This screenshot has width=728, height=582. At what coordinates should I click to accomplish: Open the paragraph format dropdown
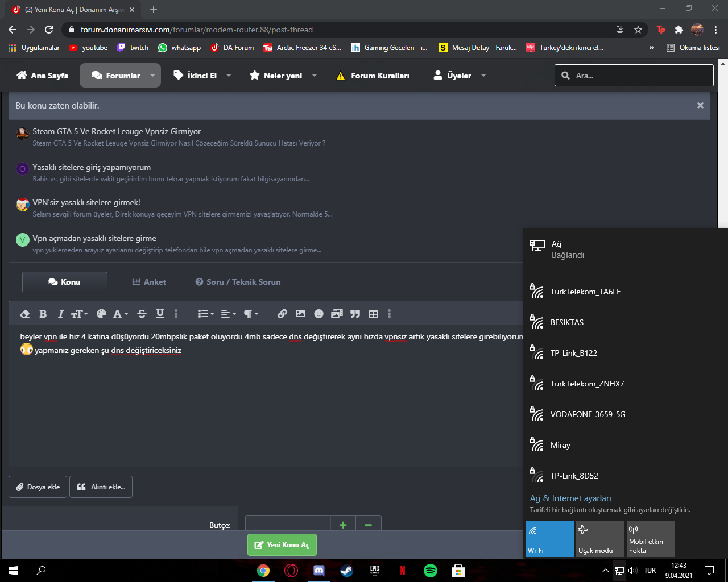[251, 314]
